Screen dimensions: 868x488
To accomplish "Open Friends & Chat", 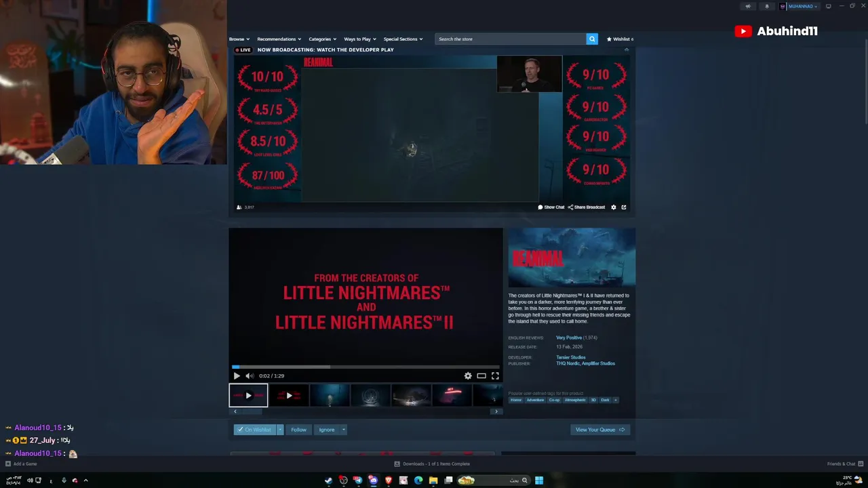I will (x=845, y=464).
